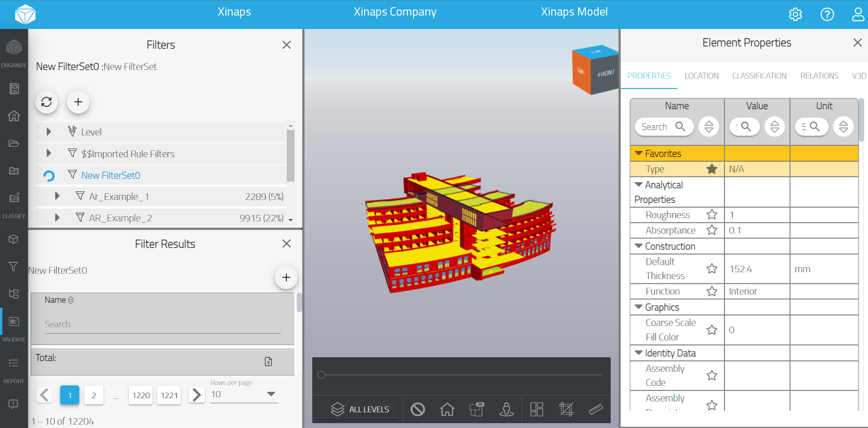Open the Organize sidebar cube icon
The width and height of the screenshot is (868, 428).
[x=14, y=48]
